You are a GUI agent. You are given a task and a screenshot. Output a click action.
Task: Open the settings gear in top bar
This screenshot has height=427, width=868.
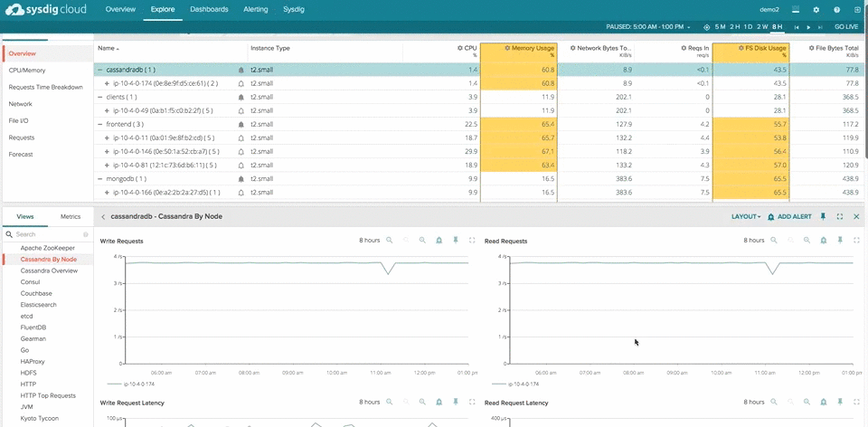(x=816, y=9)
